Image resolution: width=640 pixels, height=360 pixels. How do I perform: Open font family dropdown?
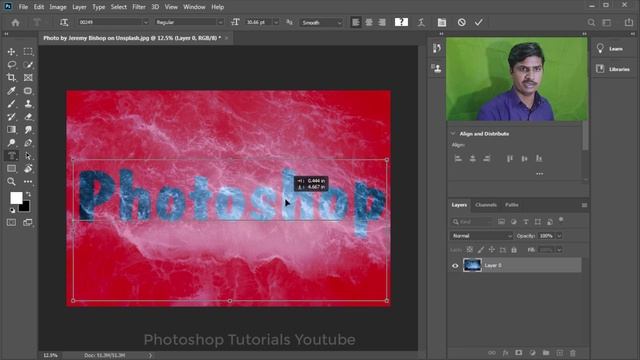point(113,22)
